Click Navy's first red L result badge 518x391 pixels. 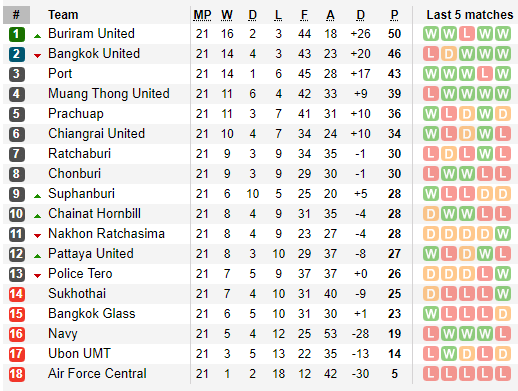point(431,334)
